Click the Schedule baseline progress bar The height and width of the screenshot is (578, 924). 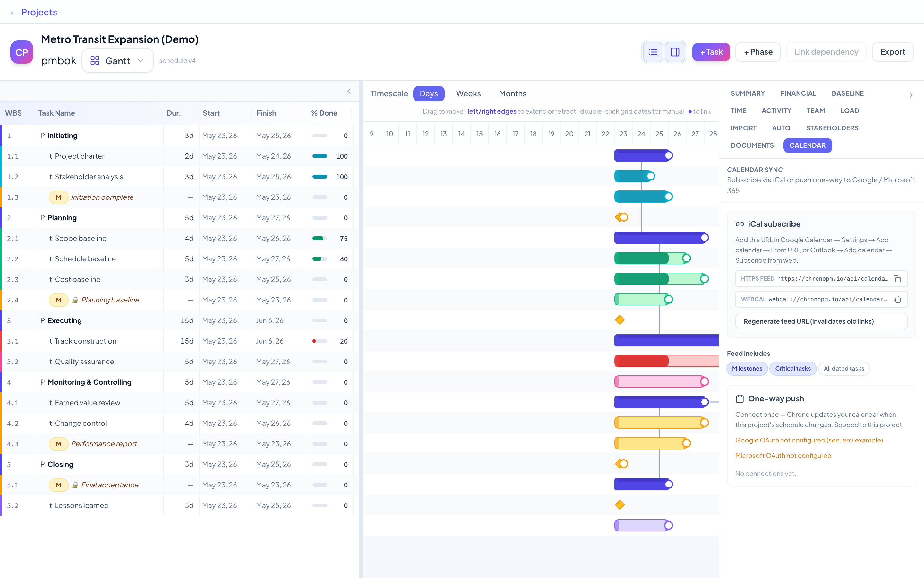tap(320, 259)
